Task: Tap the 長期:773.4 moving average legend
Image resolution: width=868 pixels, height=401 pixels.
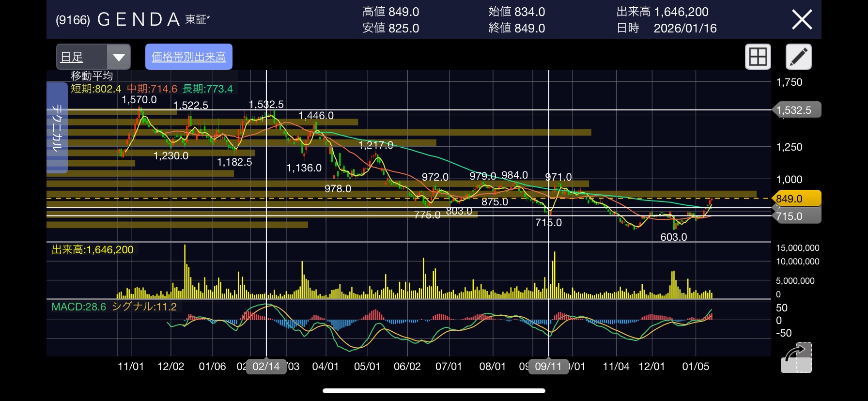Action: coord(207,89)
